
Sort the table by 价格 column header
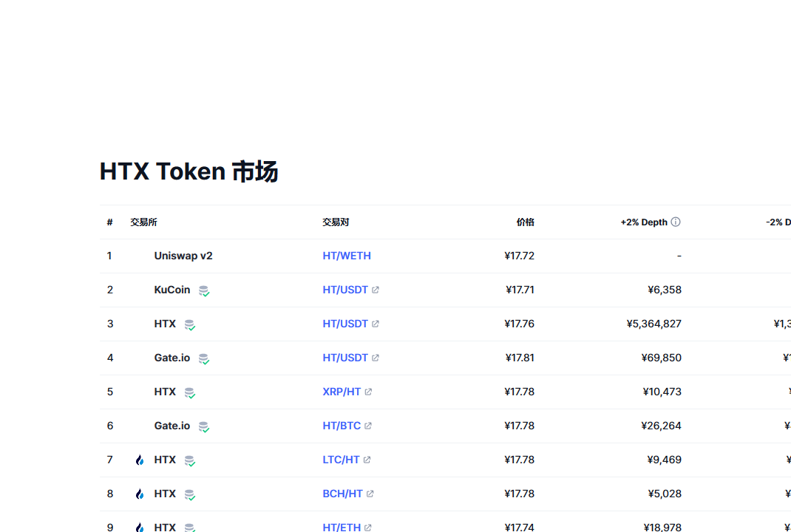click(525, 222)
